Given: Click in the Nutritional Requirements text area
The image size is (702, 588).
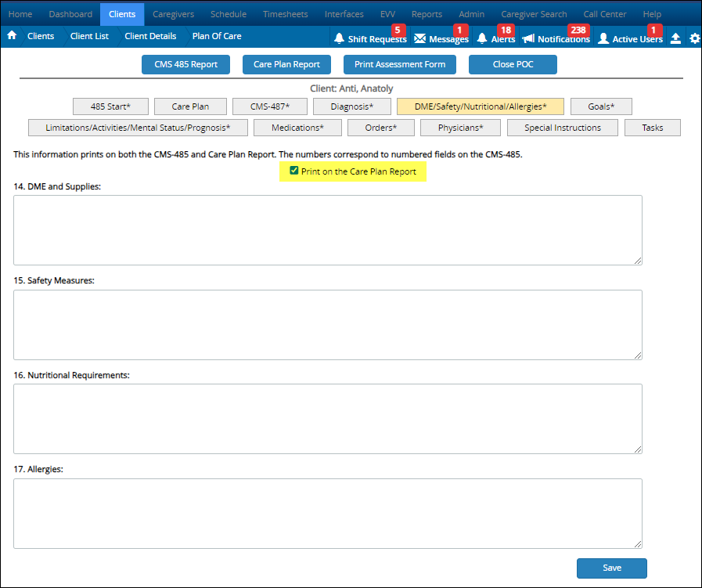Looking at the screenshot, I should pos(328,419).
